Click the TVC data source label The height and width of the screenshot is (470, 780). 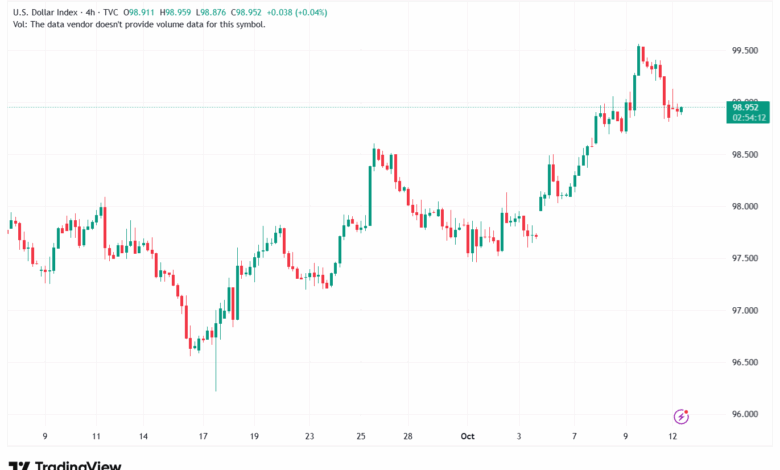tap(110, 12)
